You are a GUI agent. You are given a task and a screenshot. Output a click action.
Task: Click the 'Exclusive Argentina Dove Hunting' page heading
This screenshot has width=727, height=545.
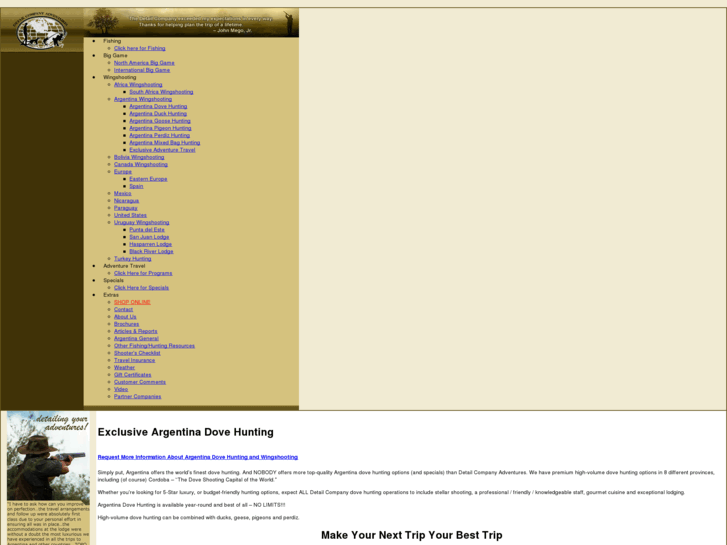185,432
